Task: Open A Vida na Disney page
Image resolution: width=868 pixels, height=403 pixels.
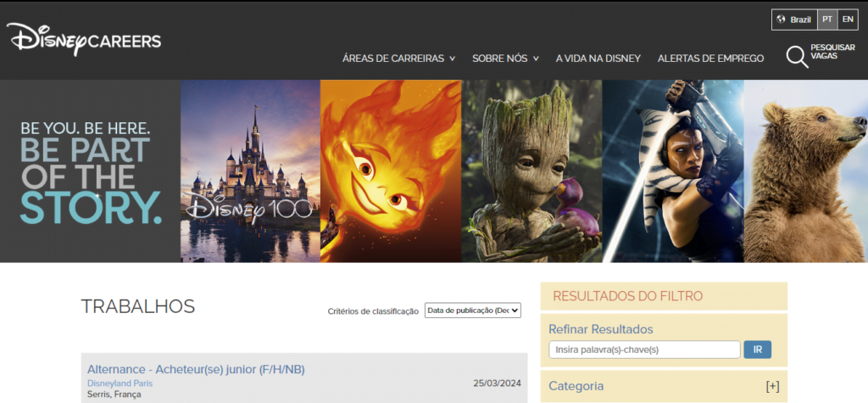Action: pos(598,59)
